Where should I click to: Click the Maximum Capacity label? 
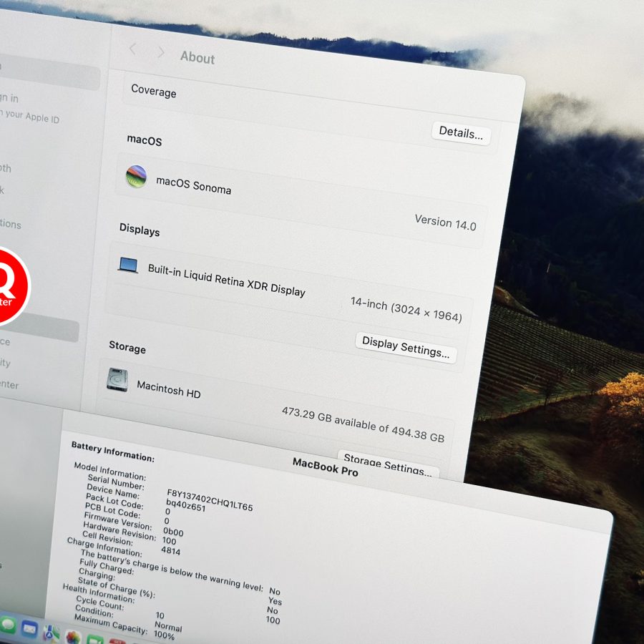click(x=111, y=624)
